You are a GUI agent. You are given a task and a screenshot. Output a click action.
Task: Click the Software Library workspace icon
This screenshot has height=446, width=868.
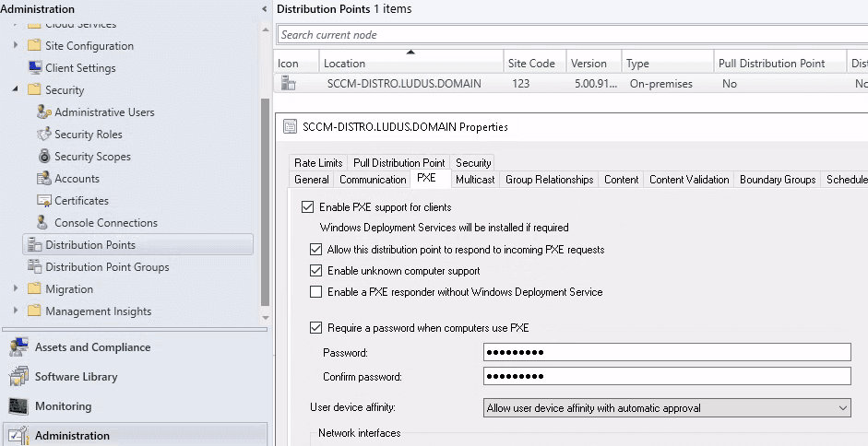point(18,376)
